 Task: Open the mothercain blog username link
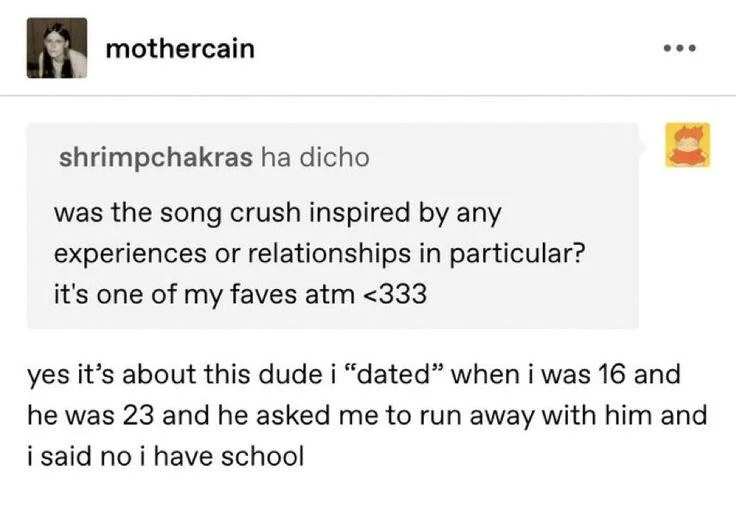pyautogui.click(x=180, y=48)
